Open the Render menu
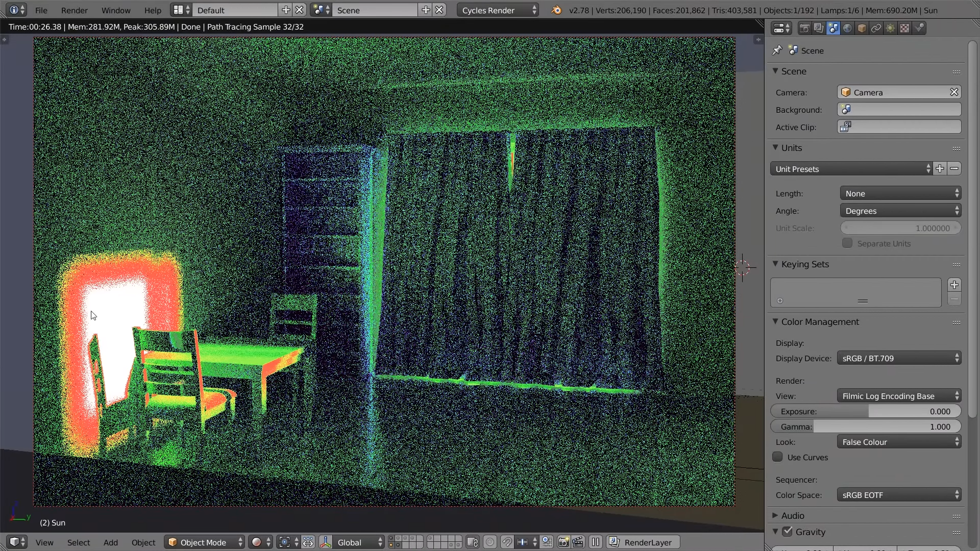The height and width of the screenshot is (551, 980). click(x=74, y=10)
